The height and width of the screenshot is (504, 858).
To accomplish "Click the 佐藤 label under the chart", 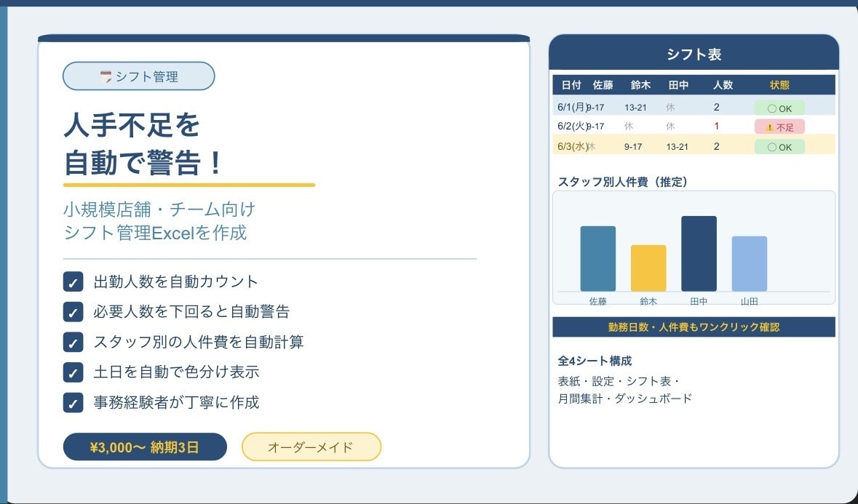I will [x=598, y=301].
